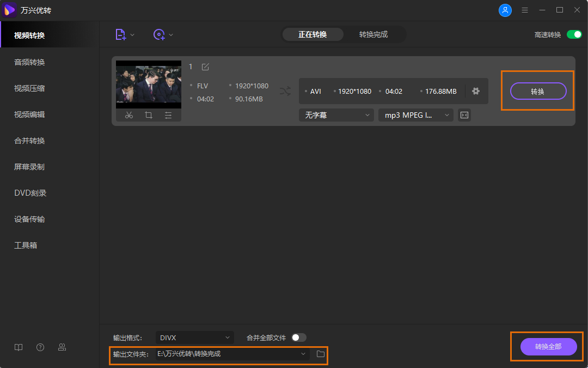
Task: Click the community users icon
Action: (62, 347)
